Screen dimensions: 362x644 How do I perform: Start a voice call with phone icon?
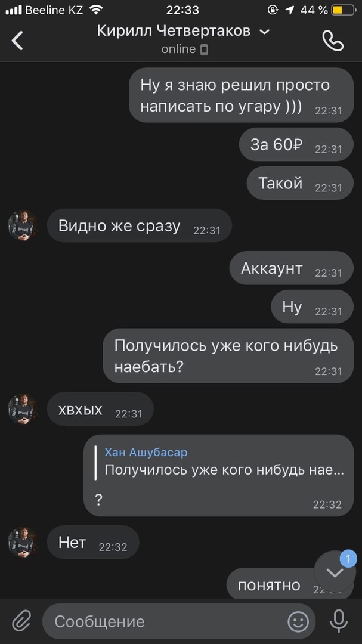click(x=332, y=41)
